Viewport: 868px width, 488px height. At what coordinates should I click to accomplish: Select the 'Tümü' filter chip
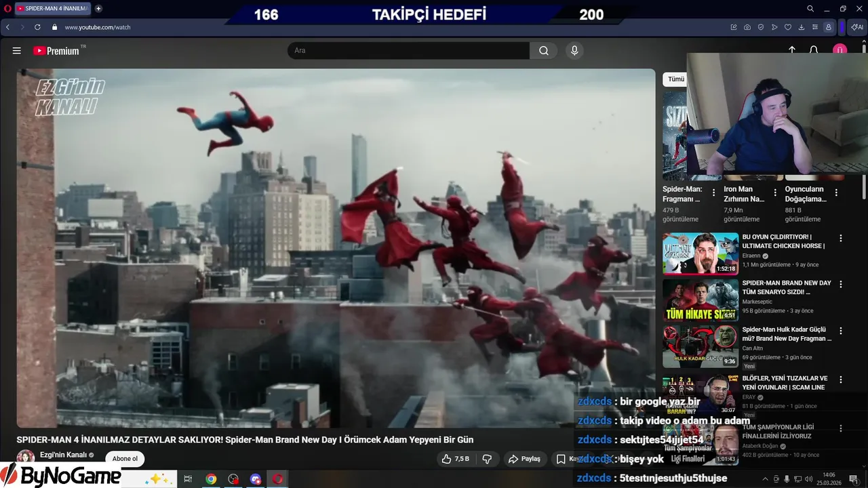(x=676, y=79)
